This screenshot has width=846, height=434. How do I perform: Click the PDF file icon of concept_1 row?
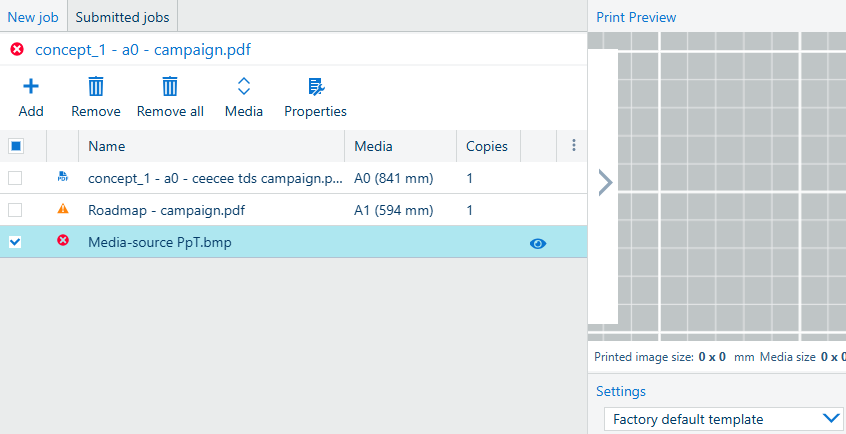[63, 177]
